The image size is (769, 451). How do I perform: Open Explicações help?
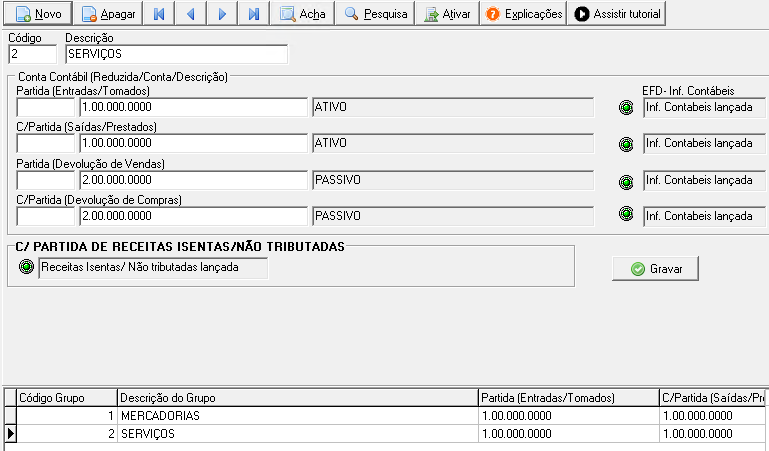[x=523, y=14]
